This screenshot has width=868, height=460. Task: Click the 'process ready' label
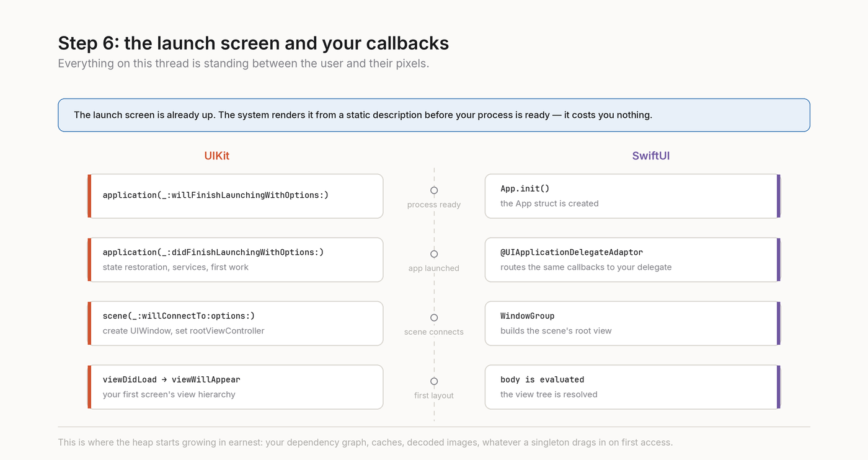434,205
